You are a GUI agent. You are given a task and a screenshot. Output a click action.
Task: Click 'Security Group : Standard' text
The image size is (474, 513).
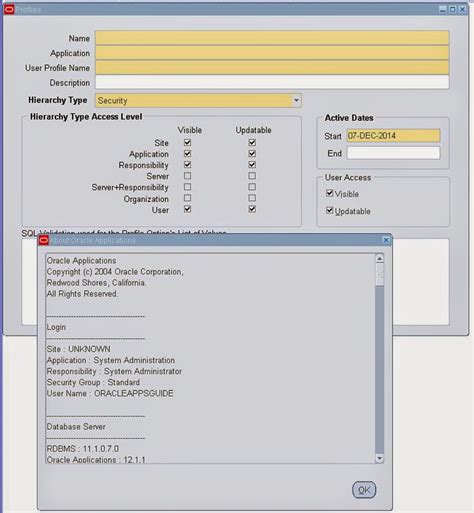[x=93, y=382]
